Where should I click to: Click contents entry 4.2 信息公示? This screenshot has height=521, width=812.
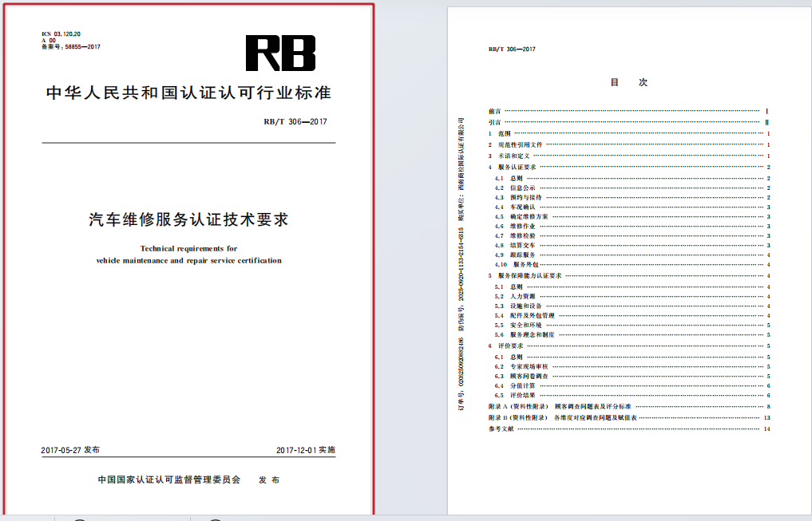pyautogui.click(x=632, y=187)
